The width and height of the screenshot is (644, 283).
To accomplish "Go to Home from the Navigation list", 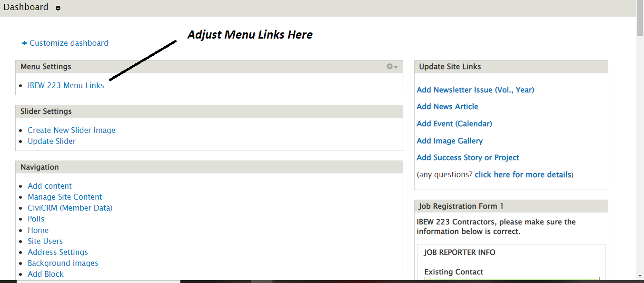I will click(38, 230).
